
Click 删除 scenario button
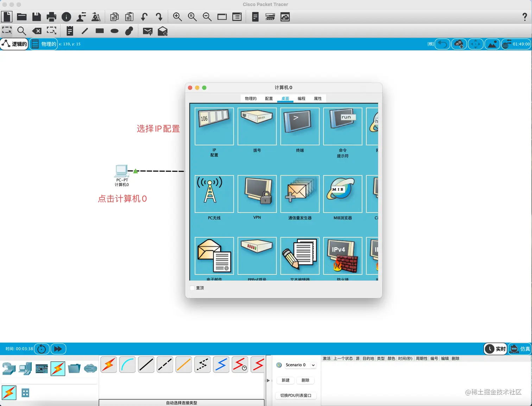(x=305, y=380)
